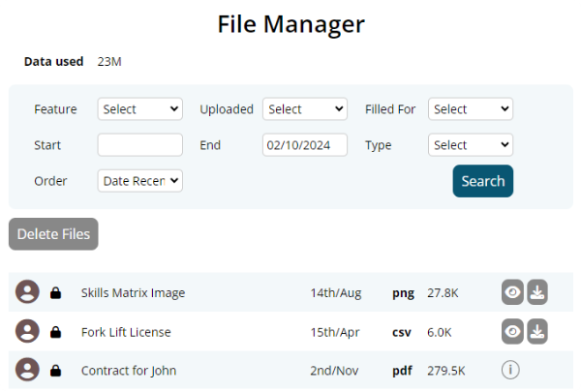Open the Uploaded dropdown
This screenshot has height=392, width=581.
point(305,109)
